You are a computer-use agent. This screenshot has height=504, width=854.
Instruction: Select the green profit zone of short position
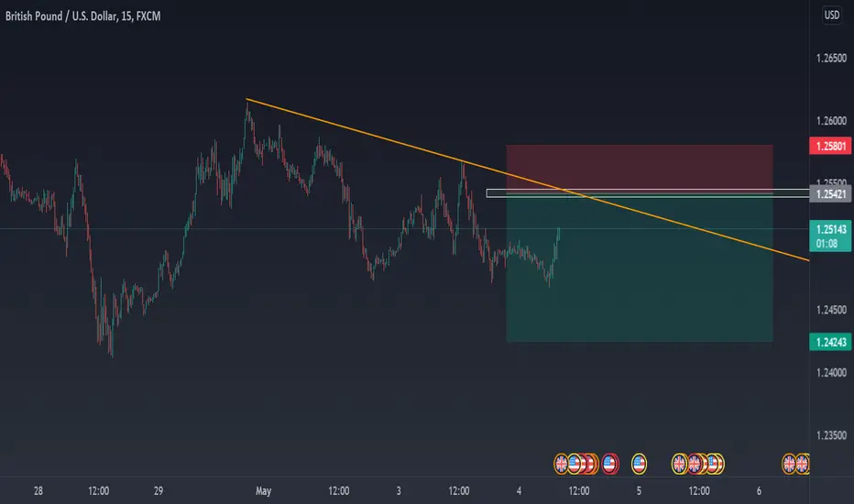[x=640, y=269]
